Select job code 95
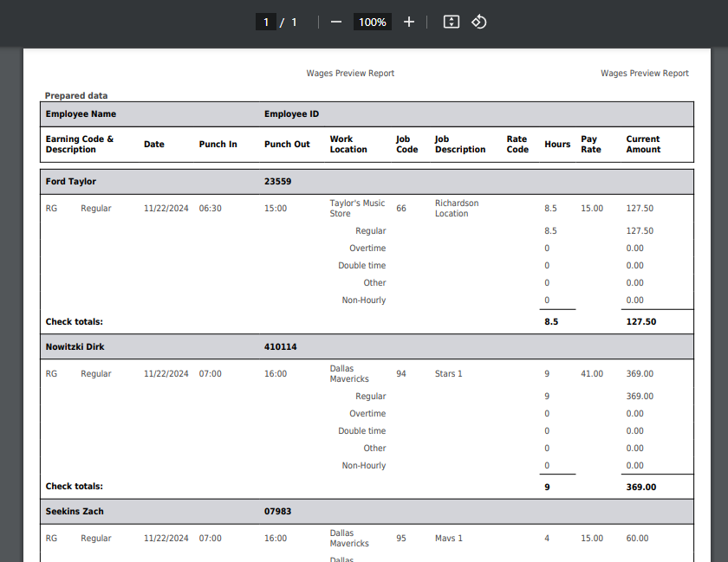Image resolution: width=728 pixels, height=562 pixels. click(401, 539)
